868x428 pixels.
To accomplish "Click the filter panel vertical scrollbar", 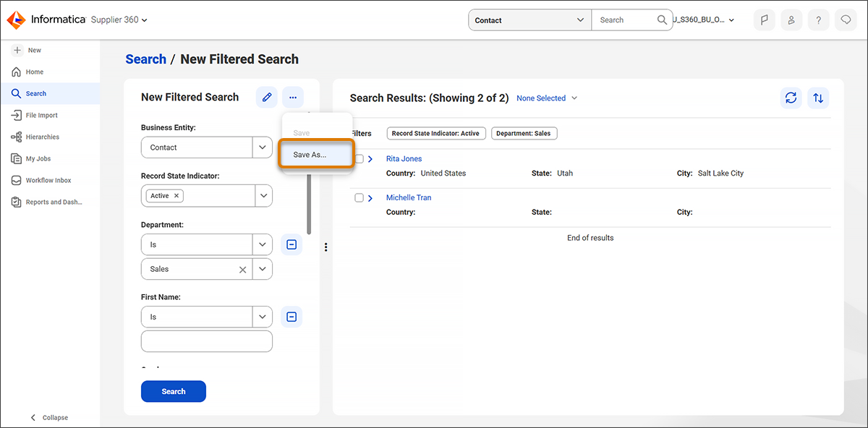I will [309, 202].
